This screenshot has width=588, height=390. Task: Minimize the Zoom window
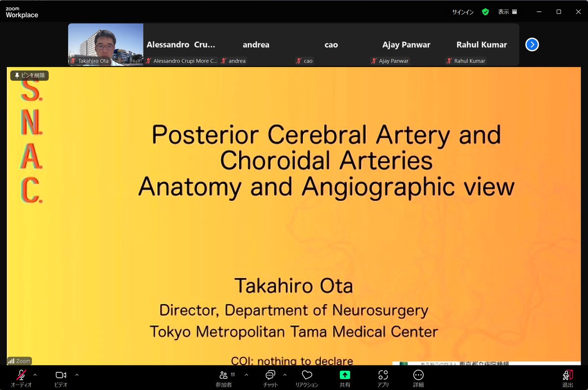tap(538, 12)
